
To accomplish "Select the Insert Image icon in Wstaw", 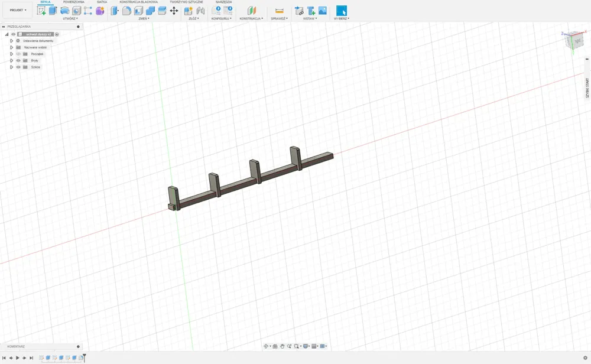I will (323, 11).
